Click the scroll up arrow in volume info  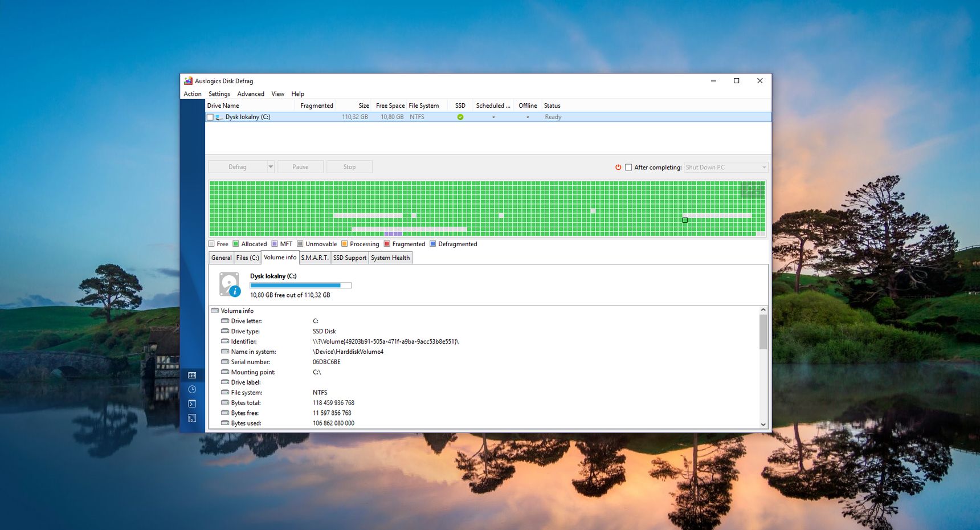763,310
